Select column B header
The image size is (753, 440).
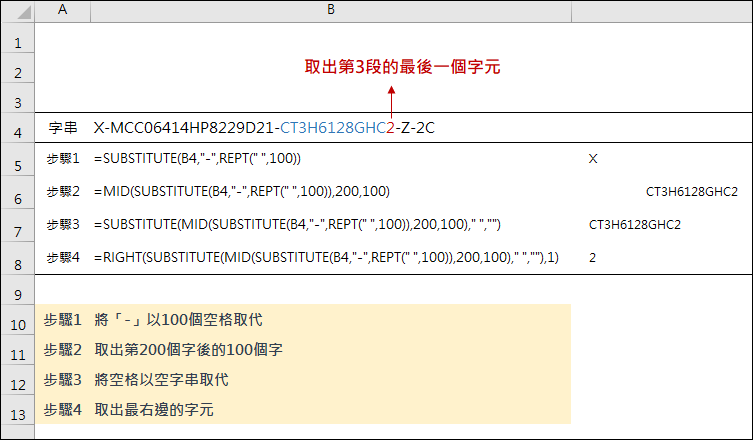point(331,11)
